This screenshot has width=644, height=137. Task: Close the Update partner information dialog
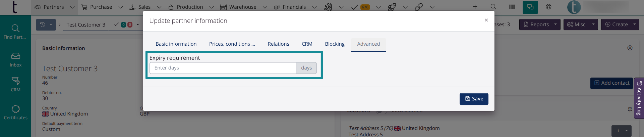coord(486,20)
